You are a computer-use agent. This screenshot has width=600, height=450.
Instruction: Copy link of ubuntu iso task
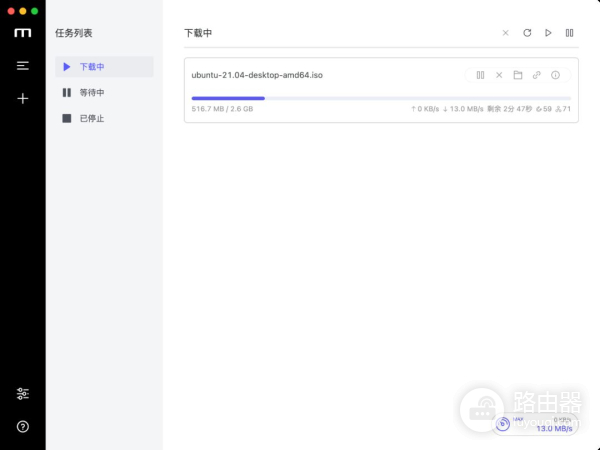(536, 75)
